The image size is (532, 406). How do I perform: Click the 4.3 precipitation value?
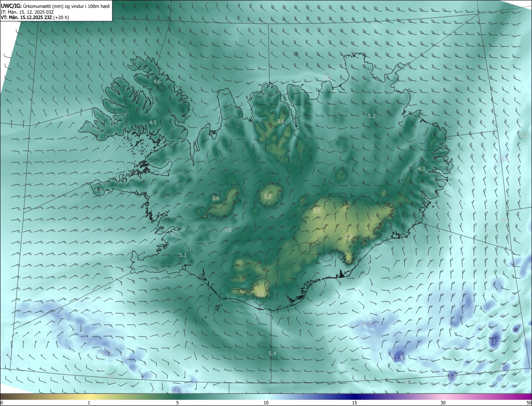tap(421, 169)
